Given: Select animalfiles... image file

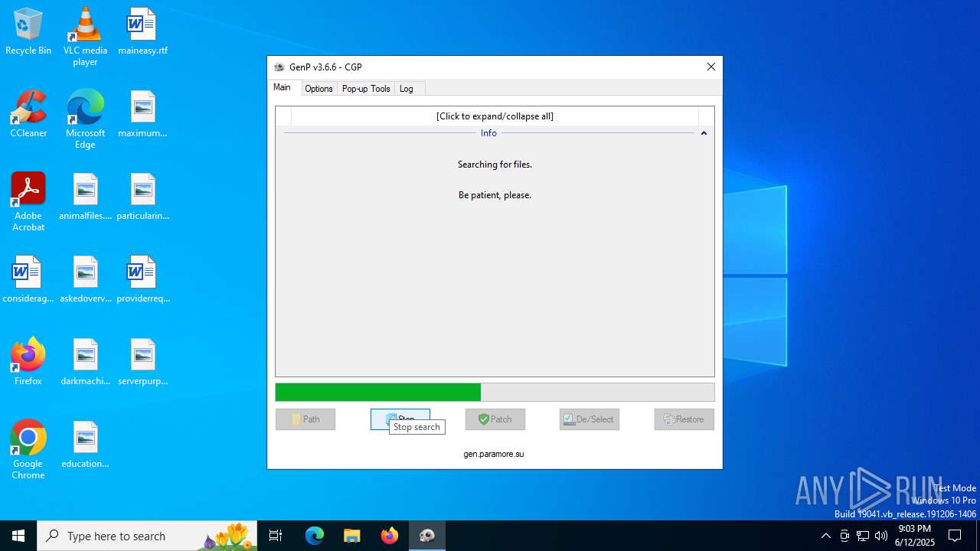Looking at the screenshot, I should [x=85, y=197].
